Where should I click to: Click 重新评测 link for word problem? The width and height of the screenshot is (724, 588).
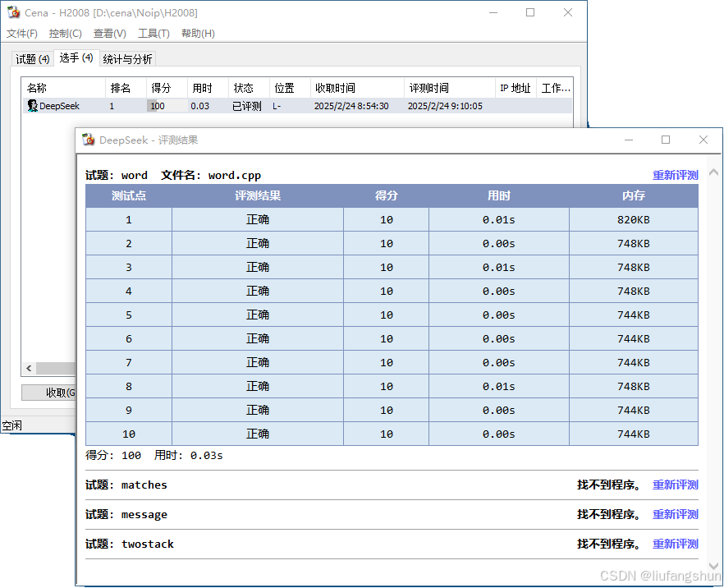[x=675, y=175]
